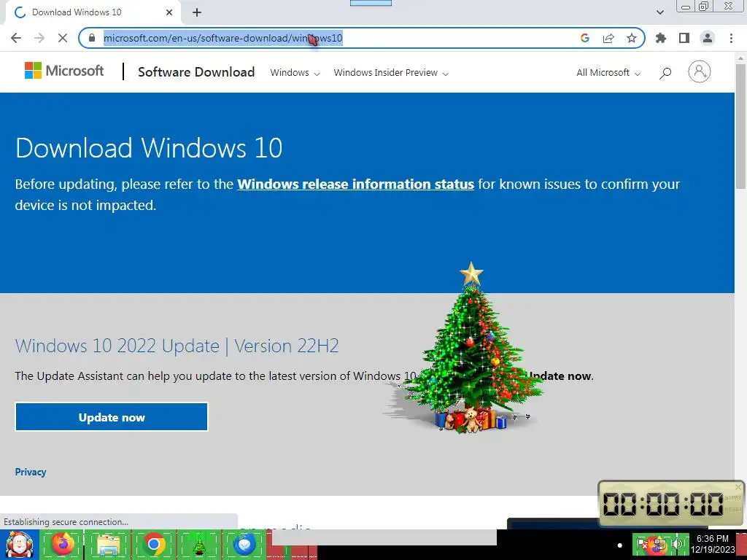Screen dimensions: 747x560
Task: Open the Privacy link
Action: coord(31,472)
